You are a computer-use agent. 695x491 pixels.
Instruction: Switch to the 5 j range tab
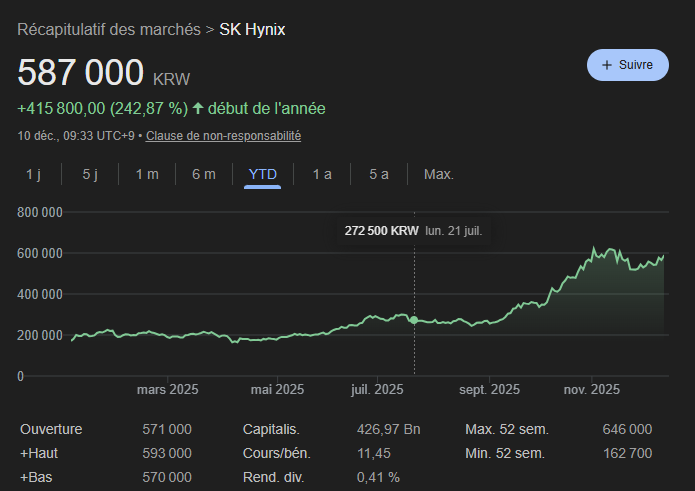[x=90, y=174]
